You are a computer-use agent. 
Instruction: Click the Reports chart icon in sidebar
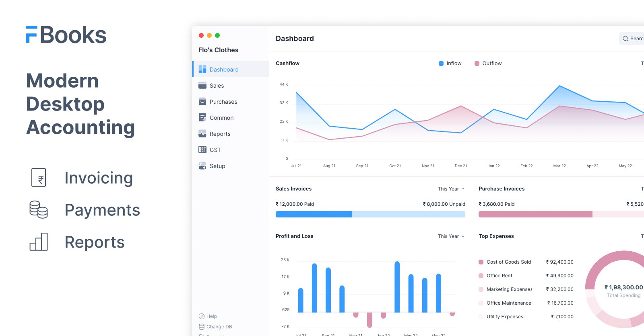pyautogui.click(x=202, y=134)
